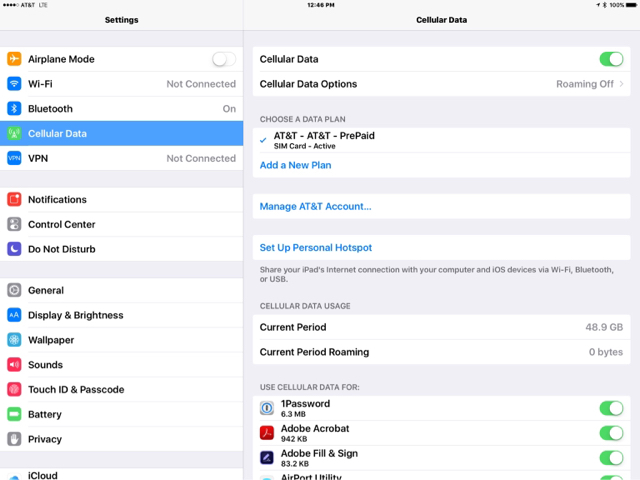Tap the Sounds speaker icon
640x480 pixels.
click(14, 364)
